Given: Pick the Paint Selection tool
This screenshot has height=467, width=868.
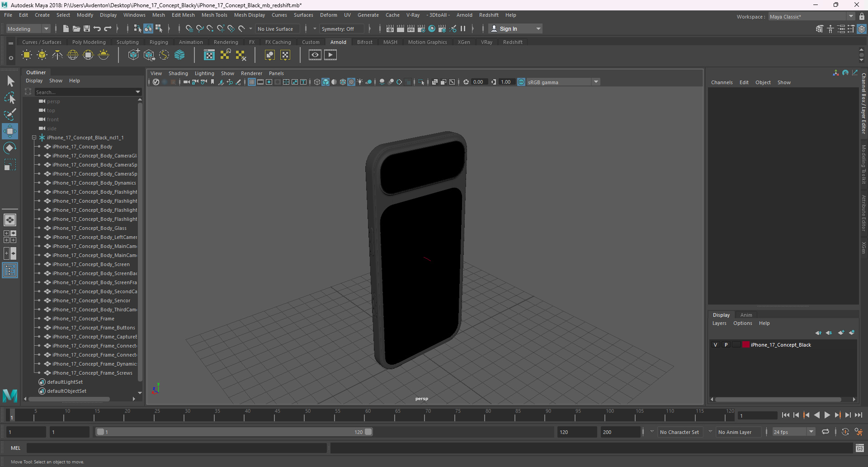Looking at the screenshot, I should [x=10, y=114].
